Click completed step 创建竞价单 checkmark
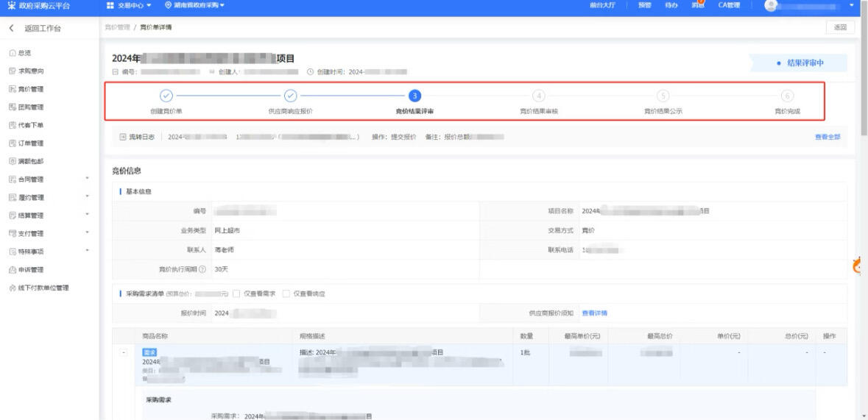The height and width of the screenshot is (420, 868). pos(166,96)
